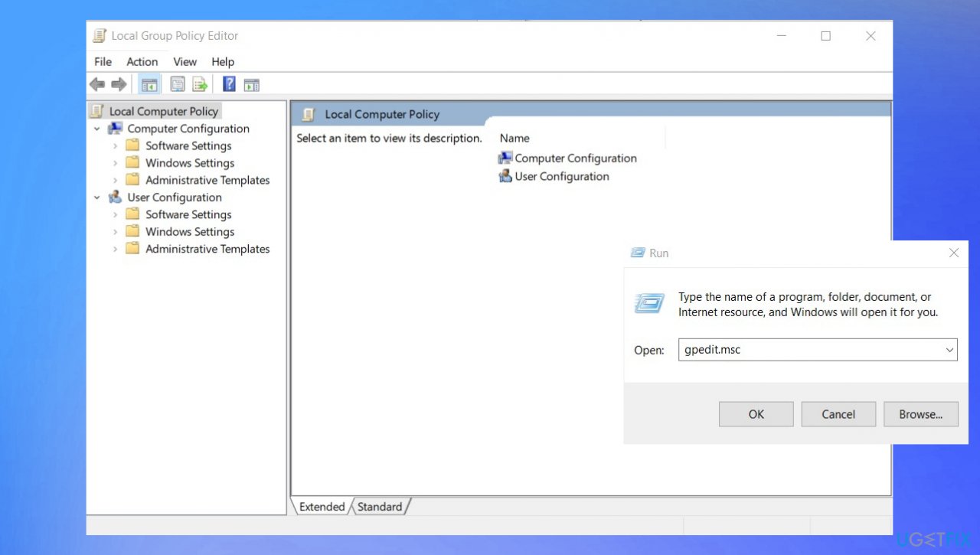The image size is (980, 555).
Task: Click the Run dialog title bar icon
Action: pyautogui.click(x=638, y=253)
